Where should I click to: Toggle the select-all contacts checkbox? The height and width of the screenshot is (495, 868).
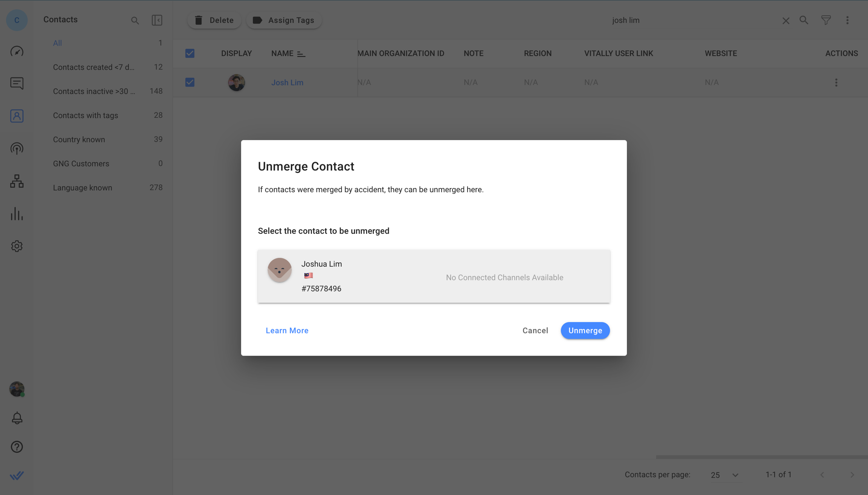tap(190, 53)
